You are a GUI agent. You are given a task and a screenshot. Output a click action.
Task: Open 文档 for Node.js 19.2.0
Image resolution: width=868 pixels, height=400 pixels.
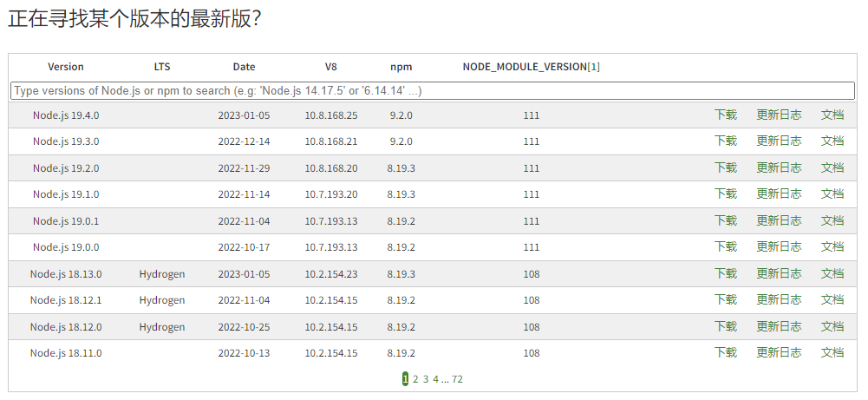[832, 167]
